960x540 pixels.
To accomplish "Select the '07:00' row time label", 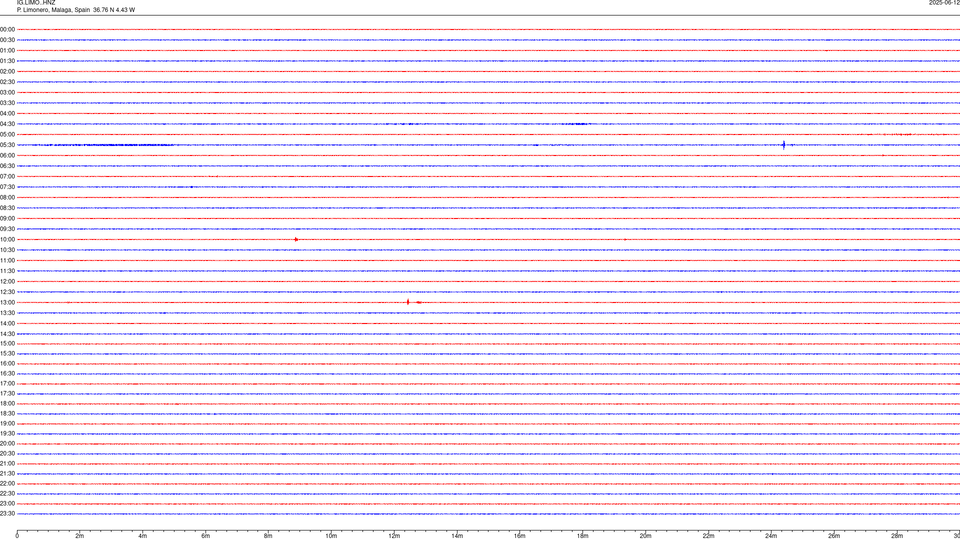I will (7, 176).
